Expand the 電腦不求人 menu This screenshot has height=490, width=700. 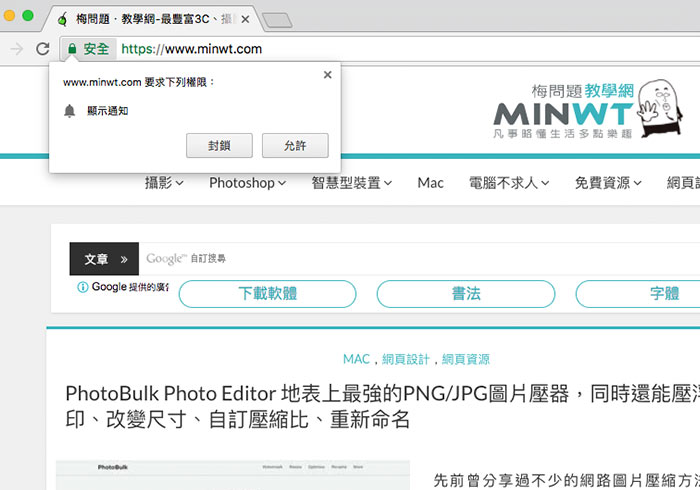tap(509, 183)
